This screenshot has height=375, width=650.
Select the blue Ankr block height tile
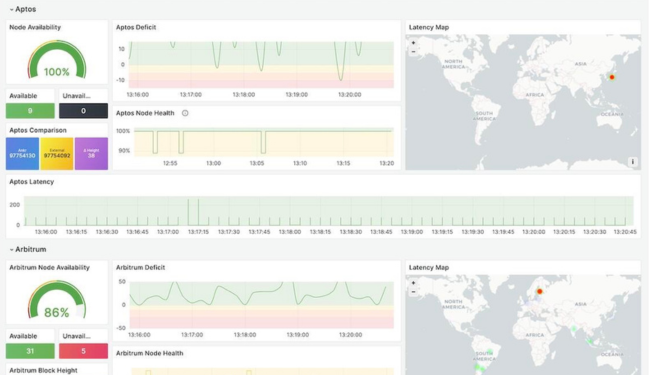pos(22,154)
